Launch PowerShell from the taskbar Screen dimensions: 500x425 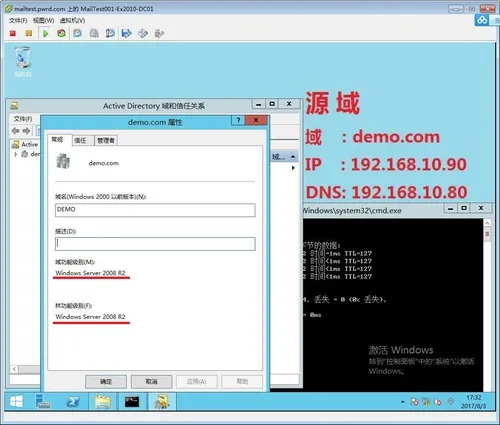(73, 402)
